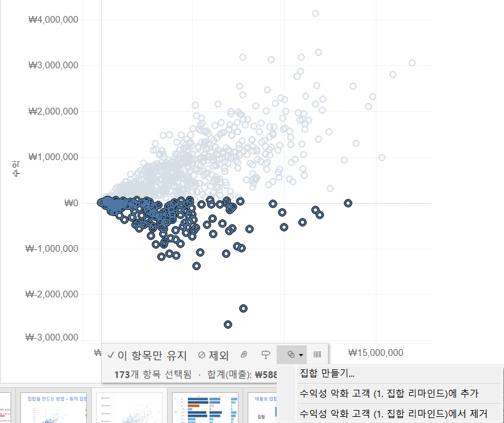Image resolution: width=504 pixels, height=423 pixels.
Task: Open the gray scatter plot sheet thumbnail
Action: 129,408
